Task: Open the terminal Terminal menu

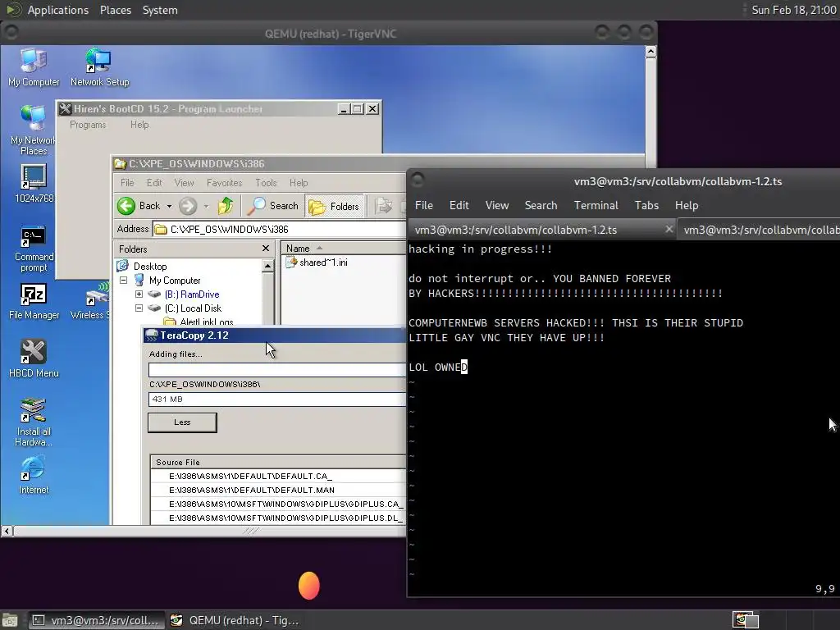Action: (x=596, y=205)
